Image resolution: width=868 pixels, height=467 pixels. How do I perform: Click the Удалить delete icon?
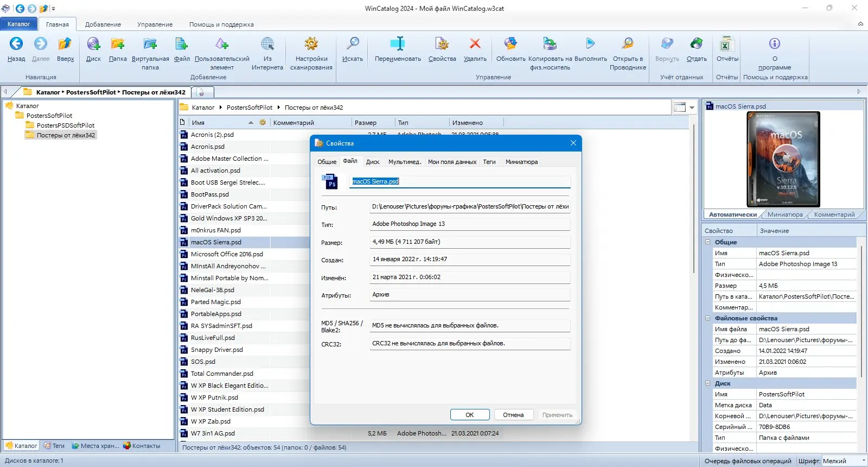point(475,45)
